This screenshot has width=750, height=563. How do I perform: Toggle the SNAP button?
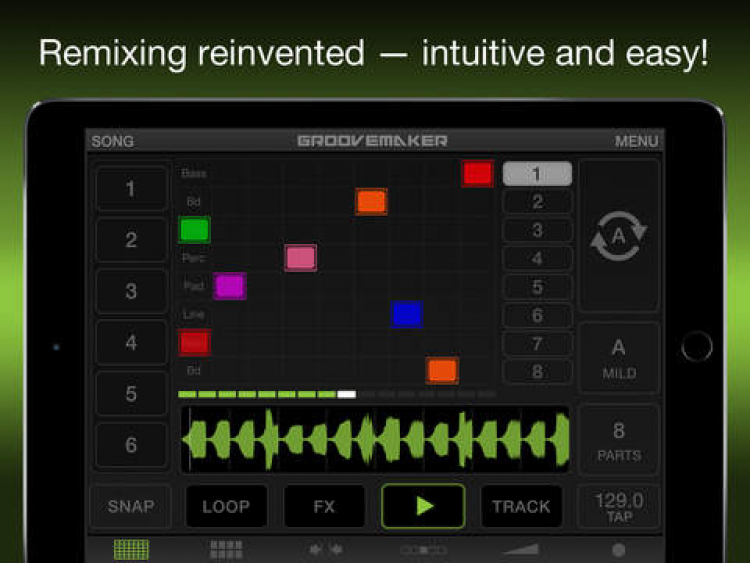point(131,506)
